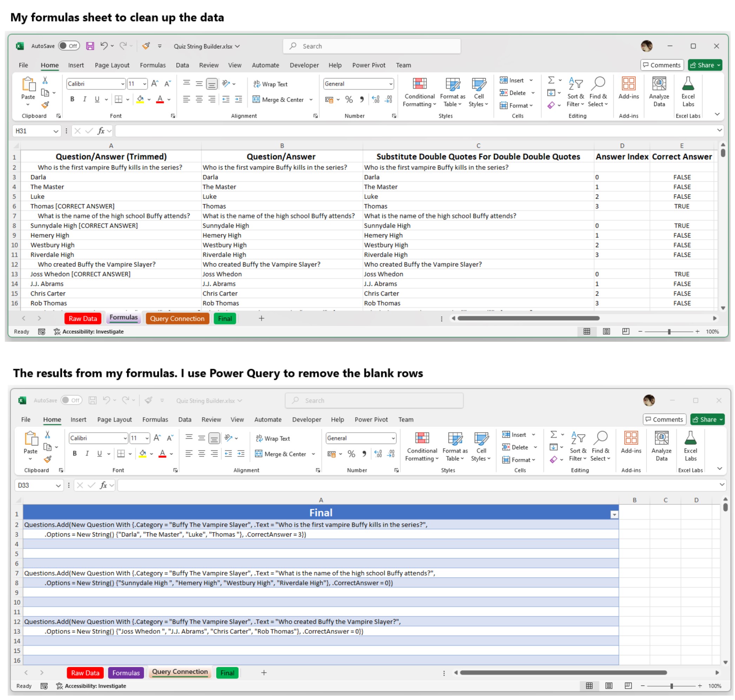Toggle AutoSave switch in the upper Excel window
This screenshot has width=735, height=700.
tap(69, 46)
